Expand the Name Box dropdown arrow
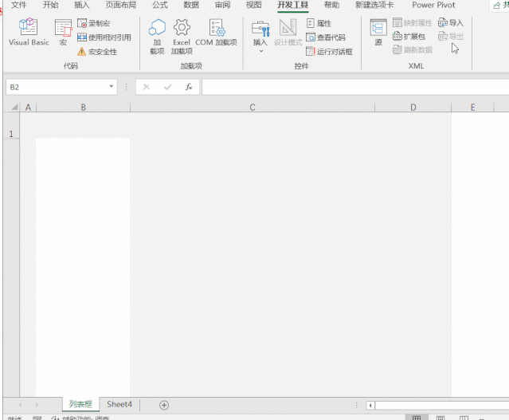 [x=111, y=86]
